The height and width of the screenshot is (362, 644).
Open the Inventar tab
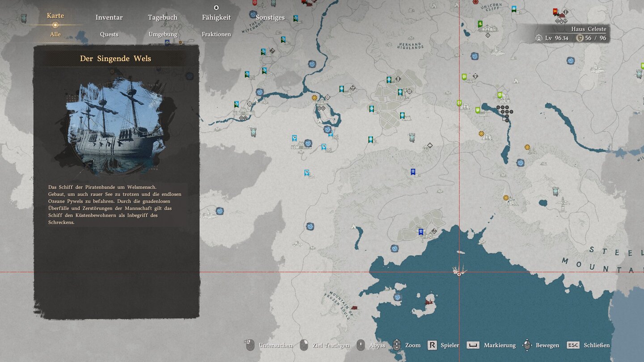coord(109,17)
